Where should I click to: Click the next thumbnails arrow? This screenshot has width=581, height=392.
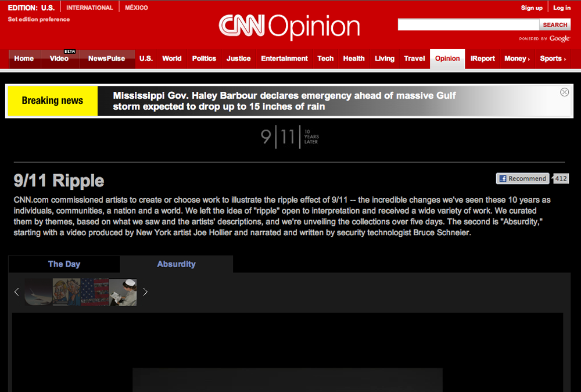click(145, 292)
